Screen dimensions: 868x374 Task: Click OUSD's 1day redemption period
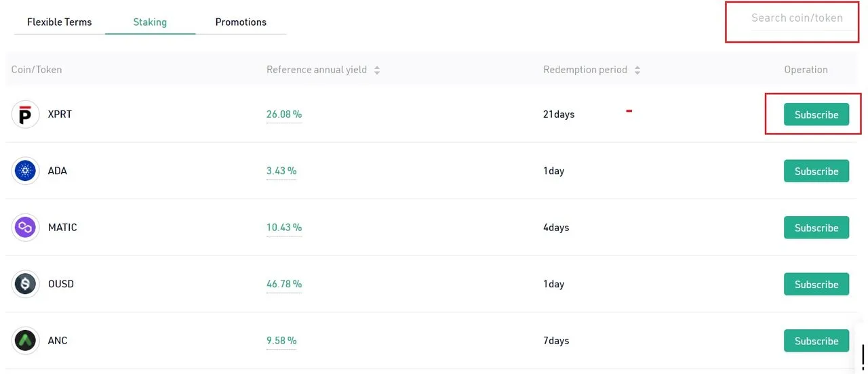coord(553,284)
